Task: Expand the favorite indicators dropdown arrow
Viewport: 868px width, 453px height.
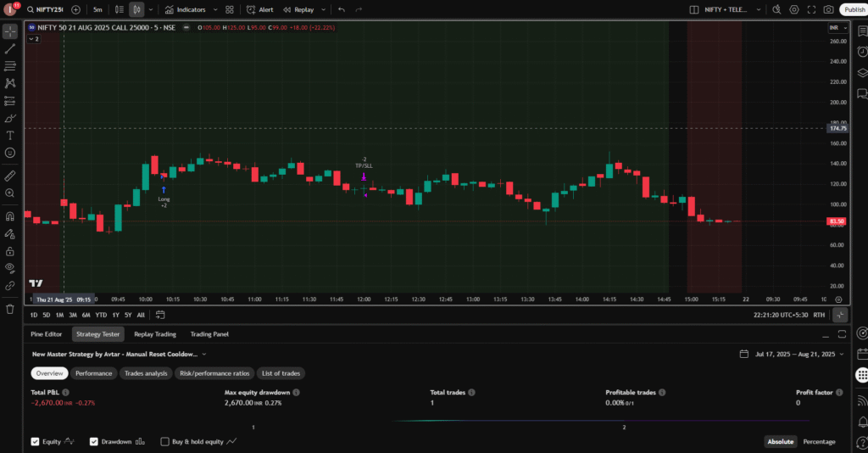Action: tap(215, 9)
